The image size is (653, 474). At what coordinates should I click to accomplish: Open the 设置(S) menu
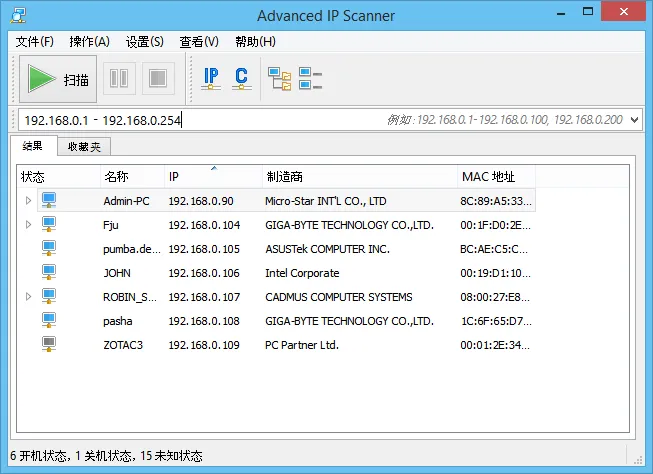[x=144, y=41]
